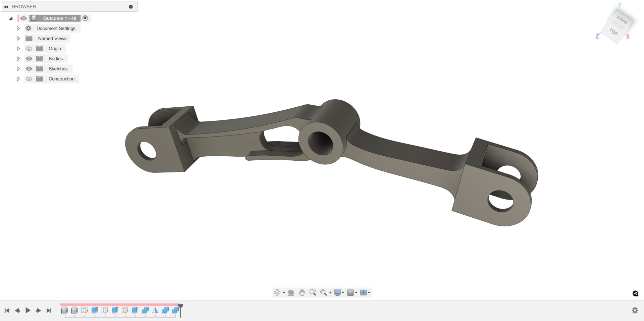Activate the Pan tool

point(301,292)
